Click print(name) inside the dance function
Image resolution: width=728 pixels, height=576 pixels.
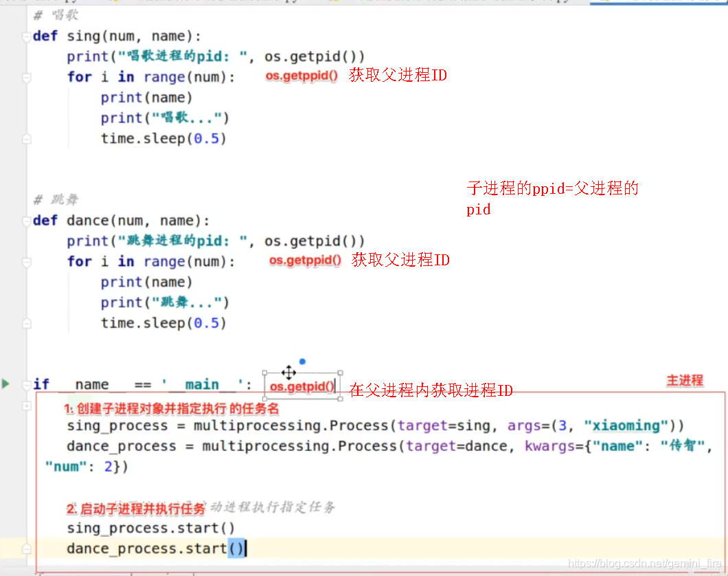pos(146,282)
